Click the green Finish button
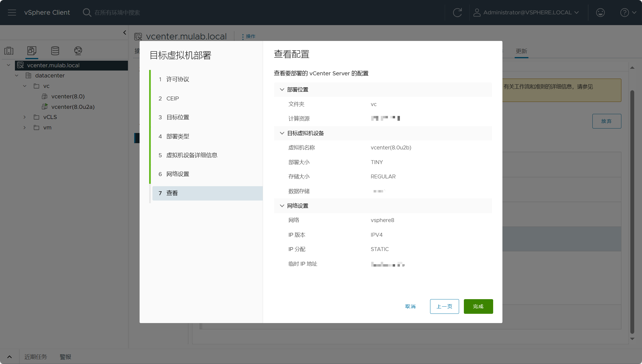642x364 pixels. click(478, 307)
